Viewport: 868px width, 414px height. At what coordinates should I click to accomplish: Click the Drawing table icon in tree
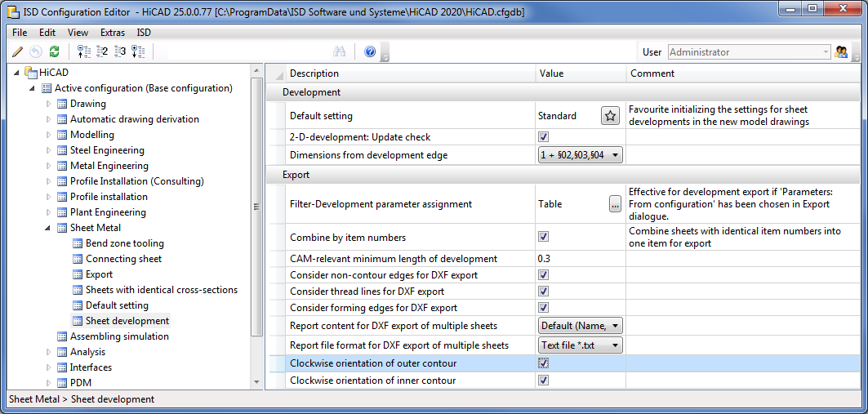pos(62,104)
